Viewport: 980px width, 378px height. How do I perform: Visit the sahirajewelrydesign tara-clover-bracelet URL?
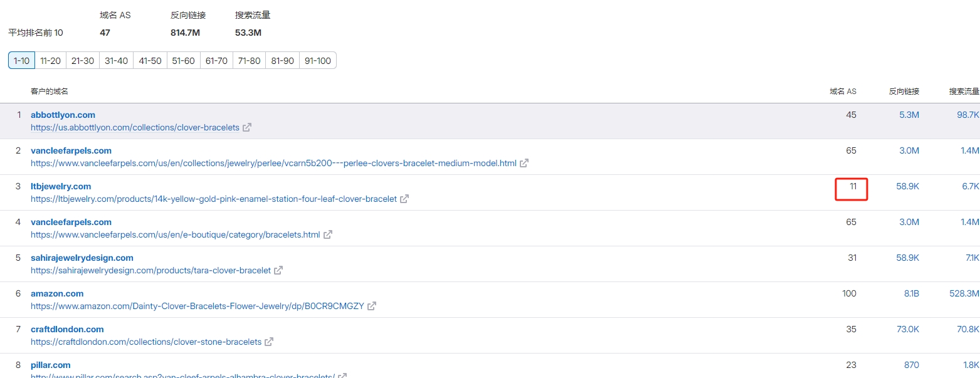click(x=150, y=270)
